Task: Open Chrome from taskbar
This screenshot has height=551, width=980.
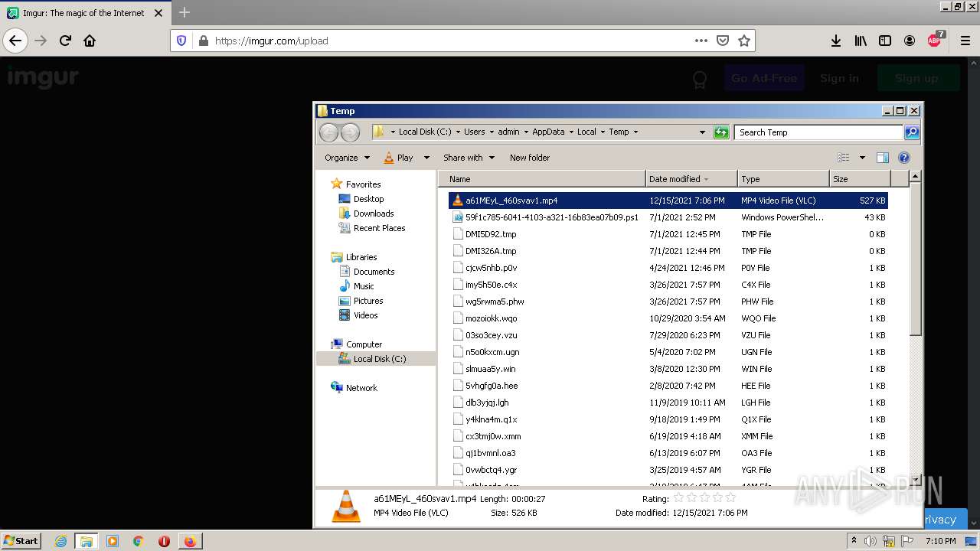Action: tap(138, 541)
